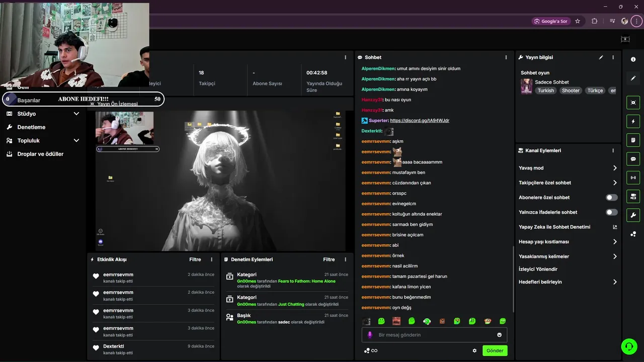644x362 pixels.
Task: Select the Türkçe tag
Action: pyautogui.click(x=595, y=90)
